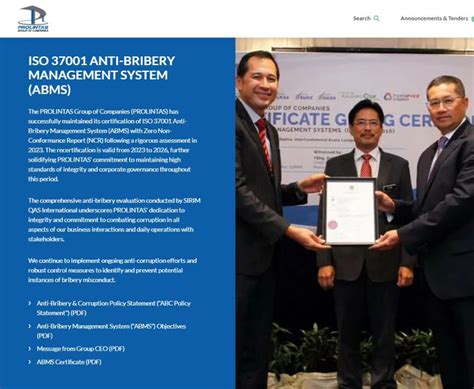The image size is (474, 389).
Task: Open the Message from Group CEO PDF
Action: [80, 349]
